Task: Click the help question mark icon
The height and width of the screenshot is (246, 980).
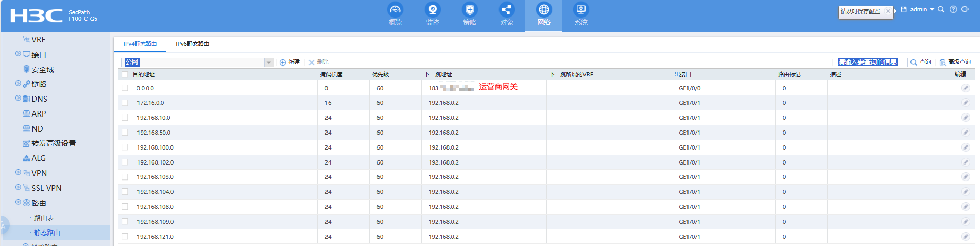Action: pos(953,9)
